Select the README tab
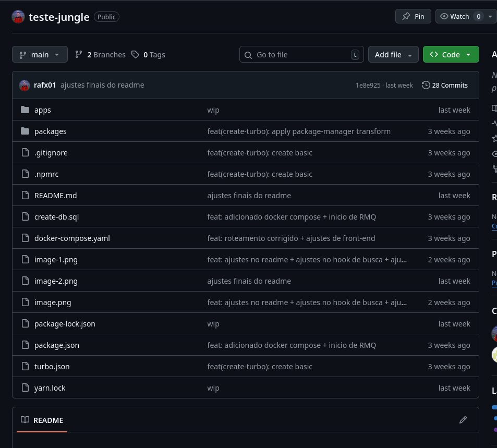The width and height of the screenshot is (497, 448). pos(42,420)
